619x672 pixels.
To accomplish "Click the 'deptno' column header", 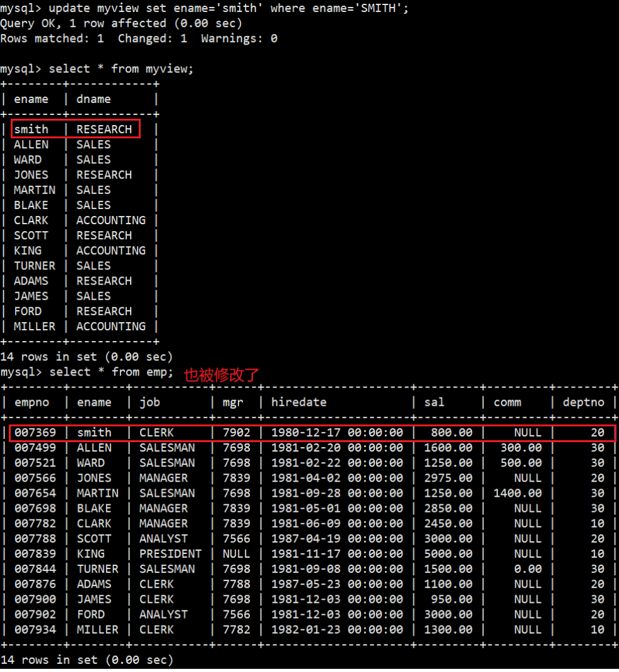I will pyautogui.click(x=583, y=403).
